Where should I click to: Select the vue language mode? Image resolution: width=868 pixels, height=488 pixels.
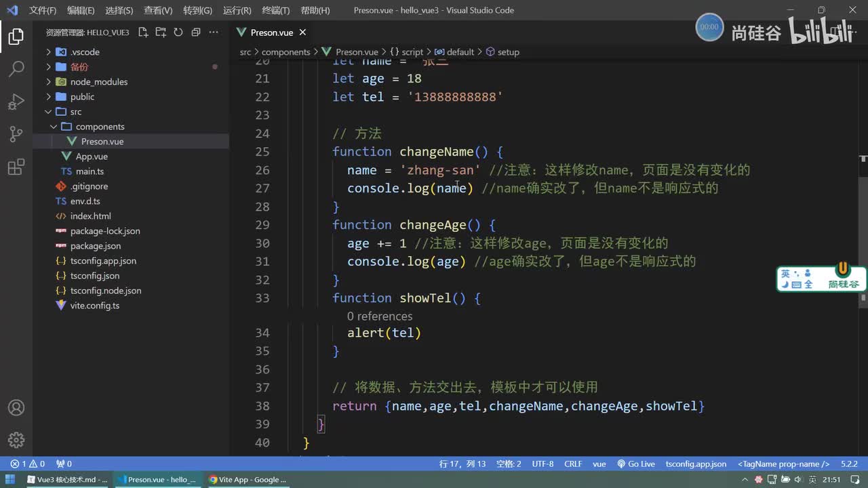(x=599, y=464)
